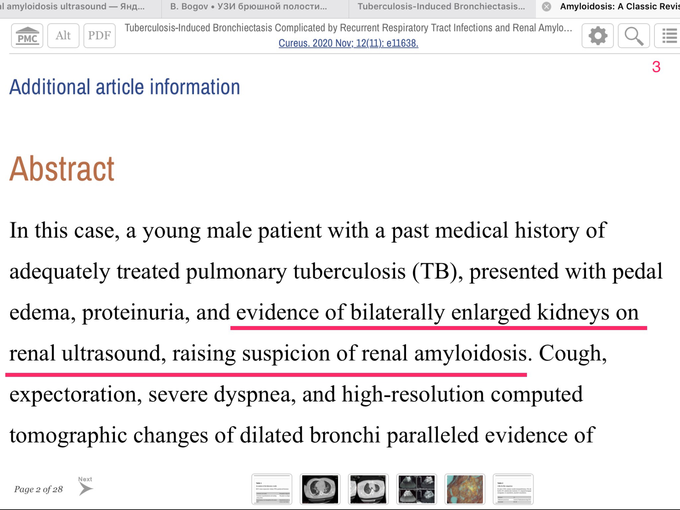Open the PMC home icon

click(x=27, y=36)
